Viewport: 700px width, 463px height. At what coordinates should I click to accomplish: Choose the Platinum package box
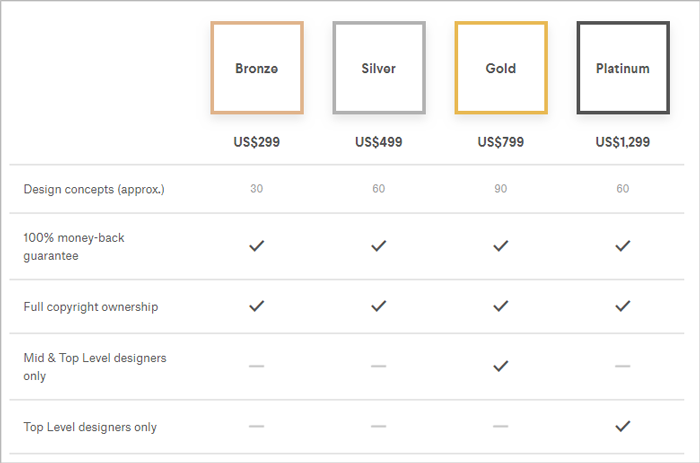click(x=623, y=68)
